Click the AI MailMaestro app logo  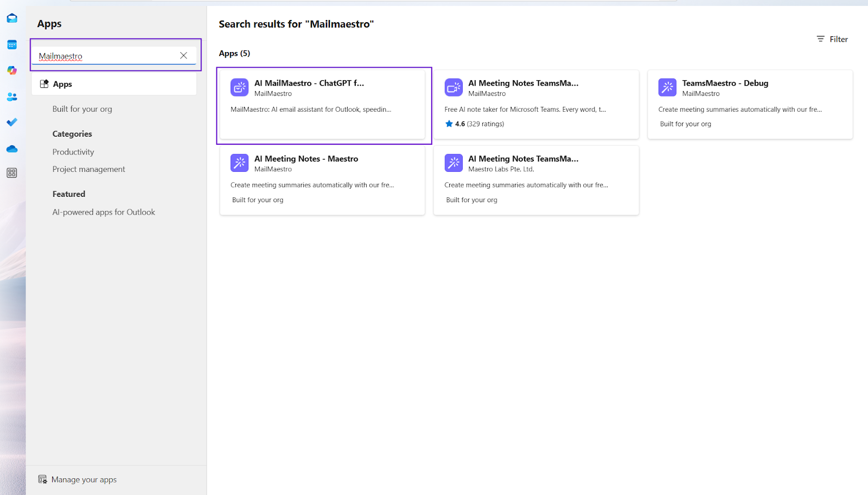click(x=239, y=87)
